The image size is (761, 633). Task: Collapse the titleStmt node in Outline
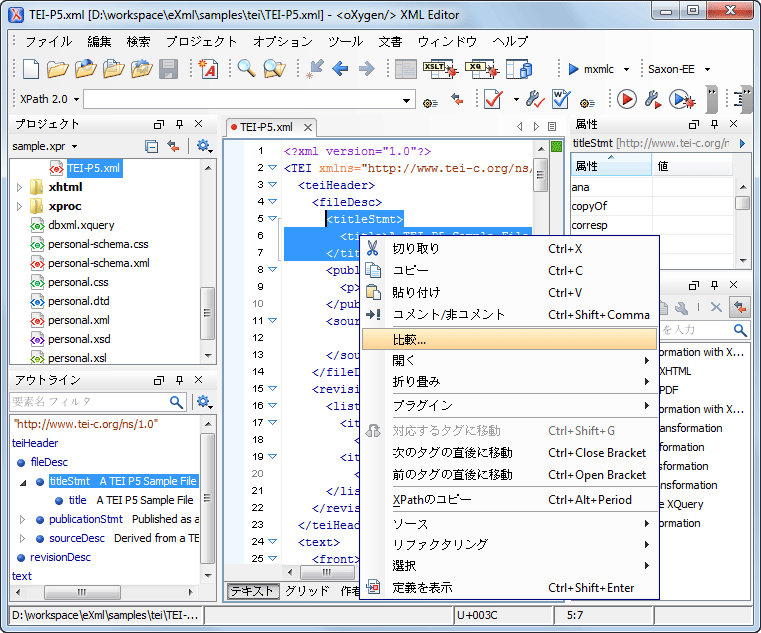tap(24, 482)
